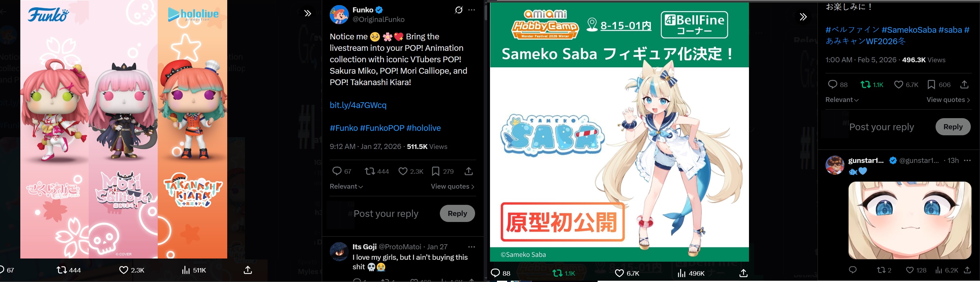
Task: Click the Reply button under the Funko post
Action: coord(457,213)
